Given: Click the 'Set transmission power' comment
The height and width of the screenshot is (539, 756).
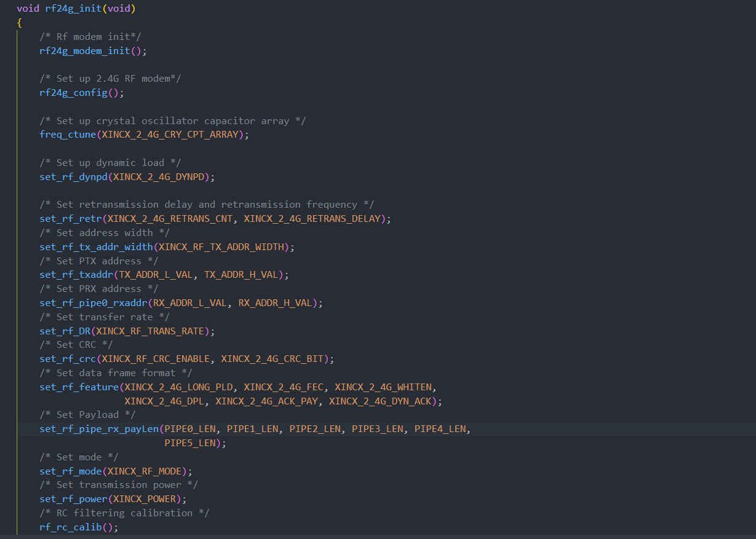Looking at the screenshot, I should point(119,485).
